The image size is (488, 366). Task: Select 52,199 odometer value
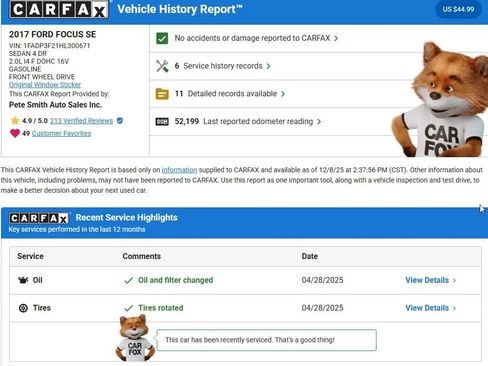(187, 121)
